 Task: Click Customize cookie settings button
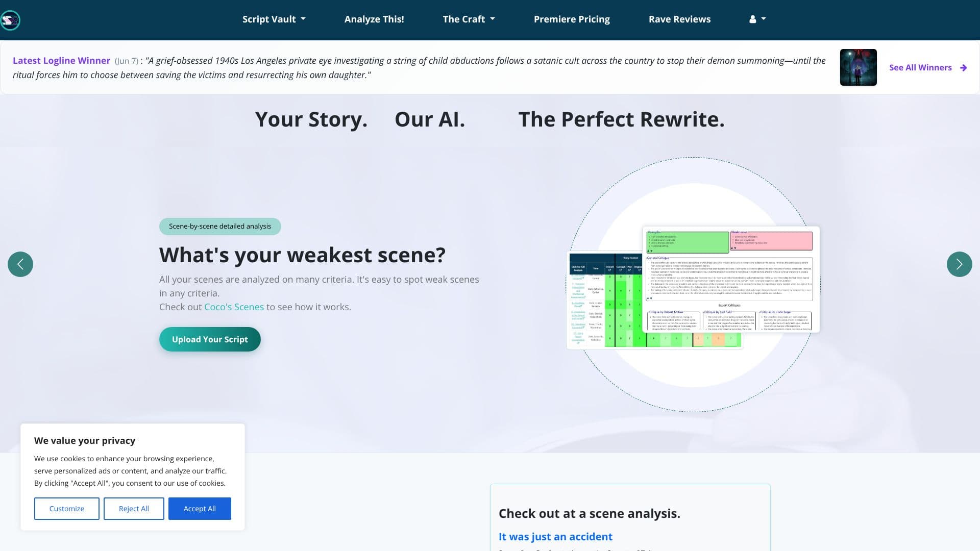[x=67, y=509]
